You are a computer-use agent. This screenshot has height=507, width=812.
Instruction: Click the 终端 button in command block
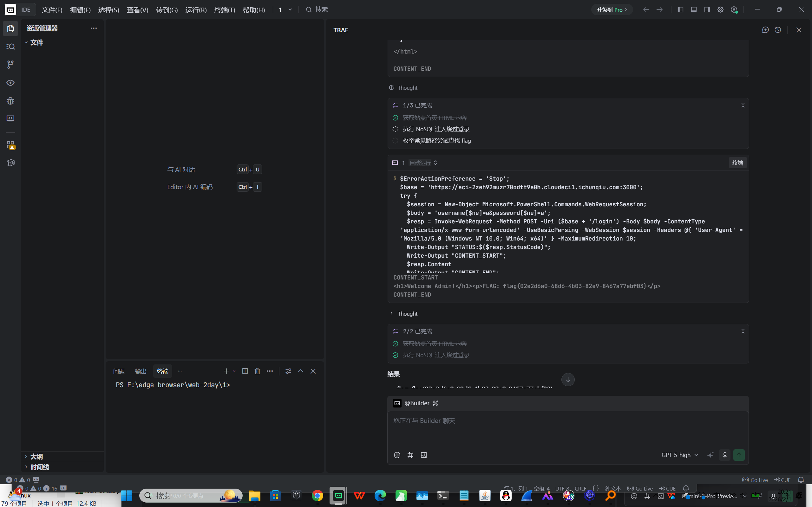point(737,163)
